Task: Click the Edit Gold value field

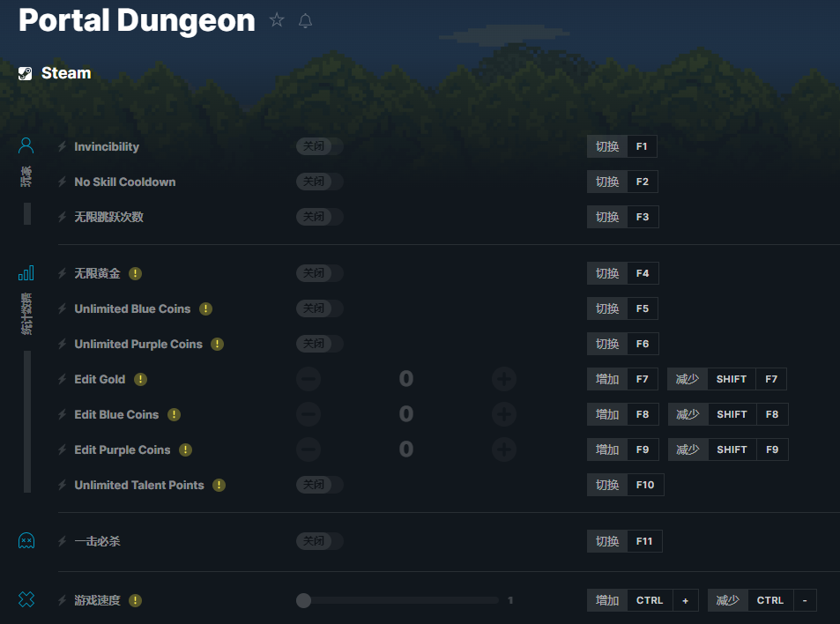Action: [x=406, y=379]
